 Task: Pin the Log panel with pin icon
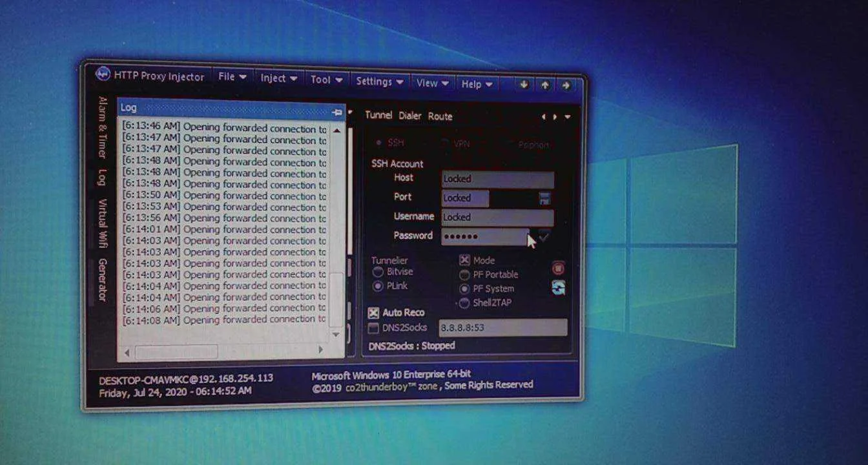(x=337, y=112)
